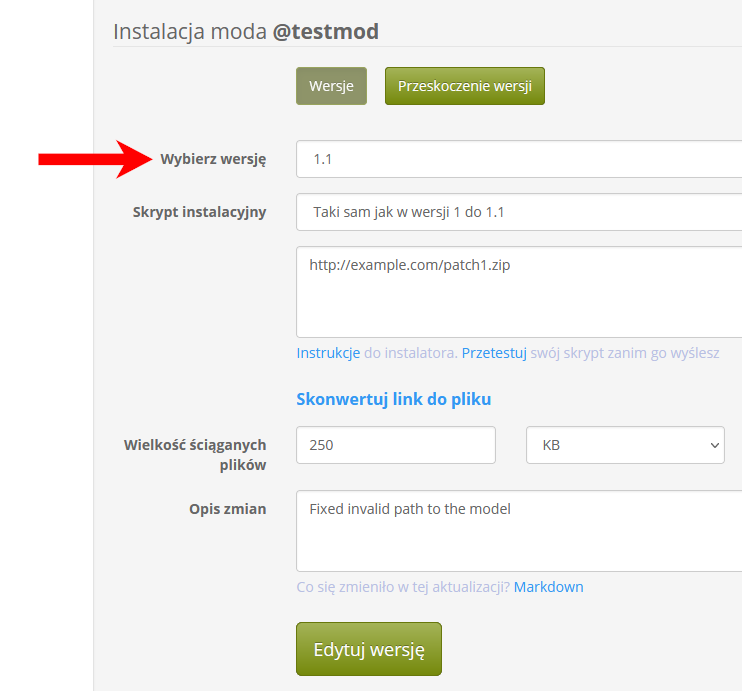
Task: Expand the Skrypt instalacyjny selector
Action: 519,212
